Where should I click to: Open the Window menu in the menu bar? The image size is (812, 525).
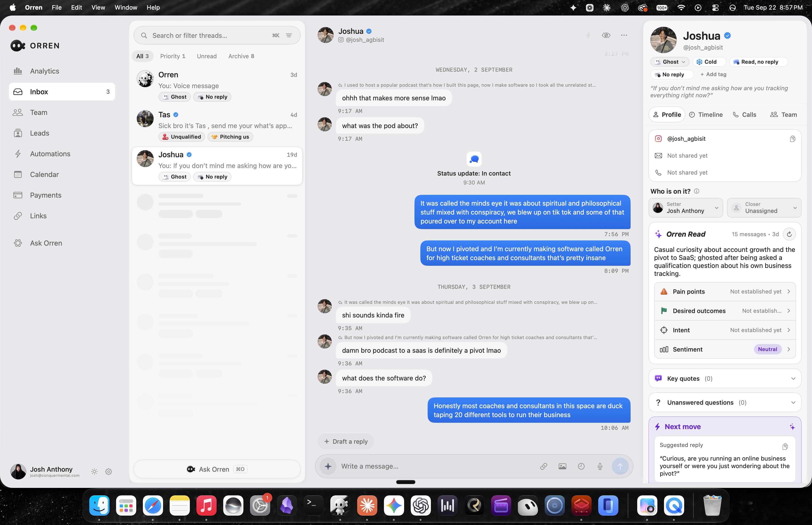[126, 8]
